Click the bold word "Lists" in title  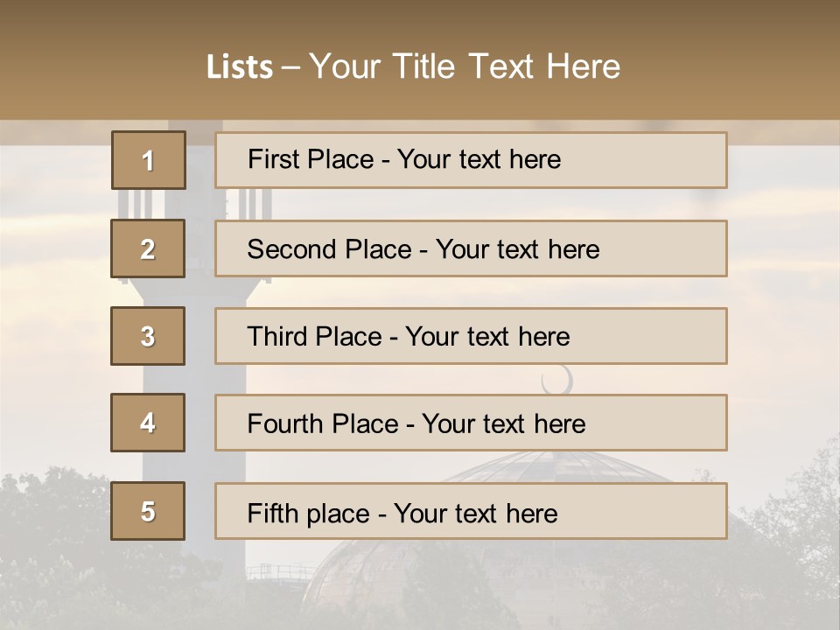240,67
